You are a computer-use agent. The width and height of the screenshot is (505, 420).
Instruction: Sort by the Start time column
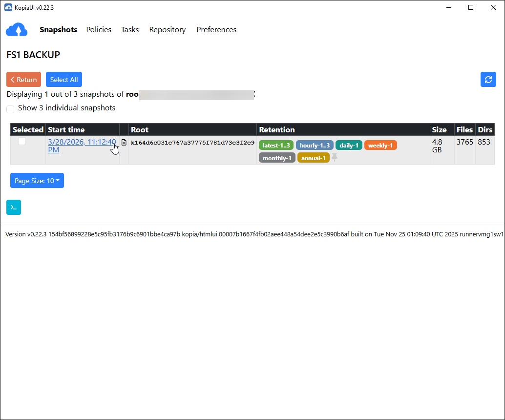pyautogui.click(x=66, y=129)
